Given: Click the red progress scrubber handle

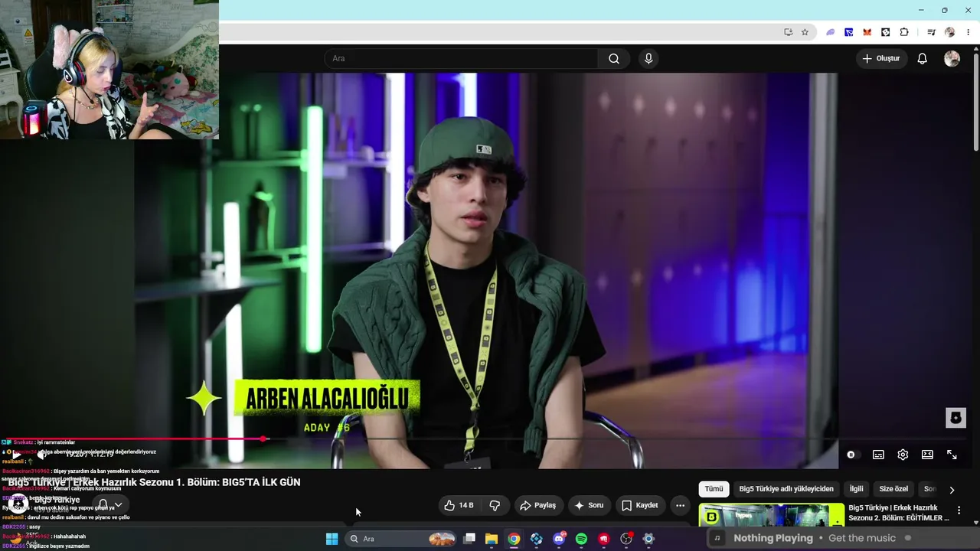Looking at the screenshot, I should click(x=263, y=439).
